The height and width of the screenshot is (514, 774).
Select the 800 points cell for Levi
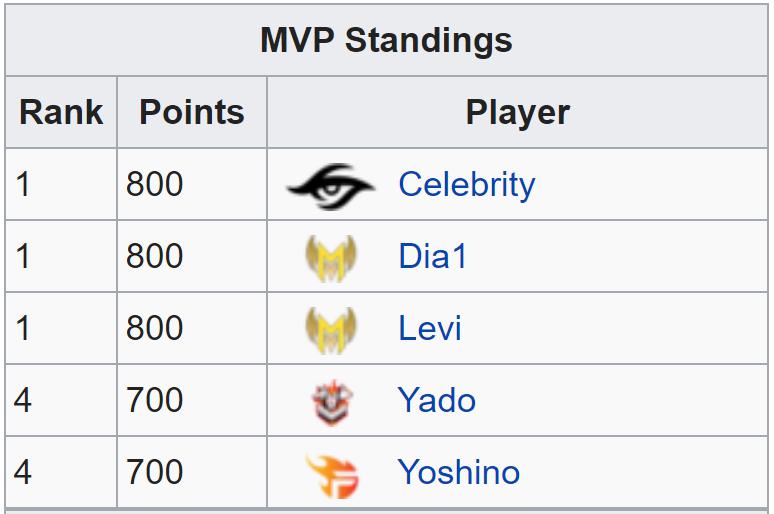click(x=192, y=328)
